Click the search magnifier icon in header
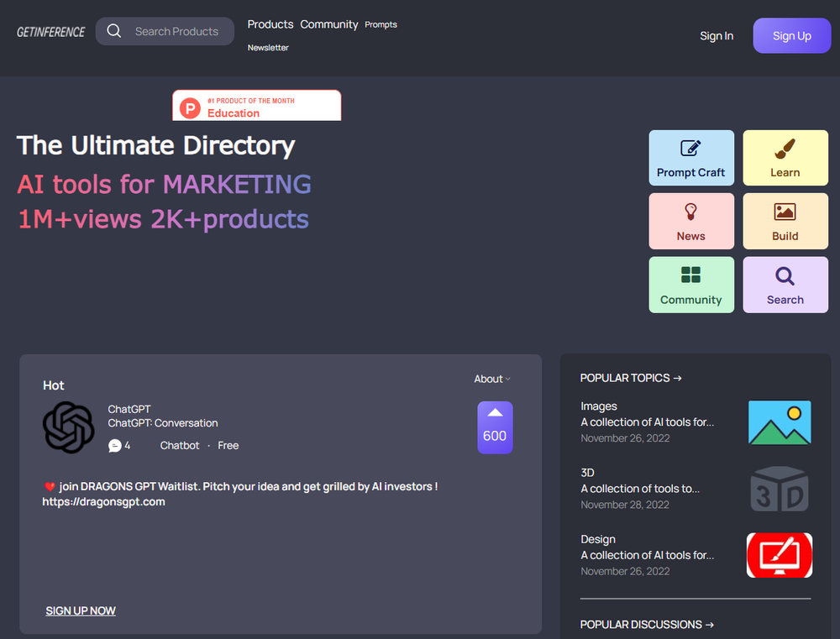The image size is (840, 639). click(113, 30)
